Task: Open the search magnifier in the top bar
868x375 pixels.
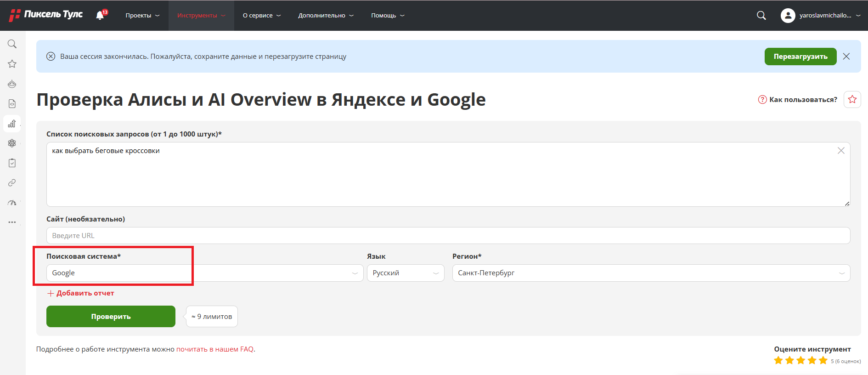Action: click(x=761, y=16)
